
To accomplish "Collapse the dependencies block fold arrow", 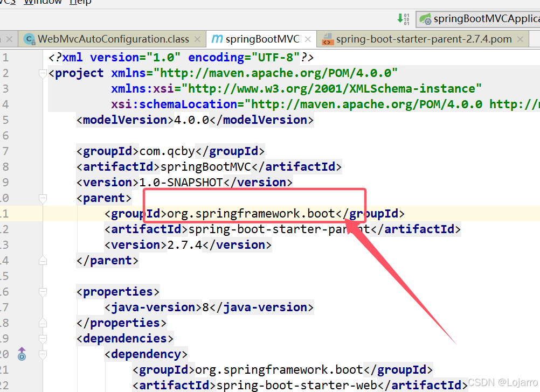I will (x=43, y=338).
